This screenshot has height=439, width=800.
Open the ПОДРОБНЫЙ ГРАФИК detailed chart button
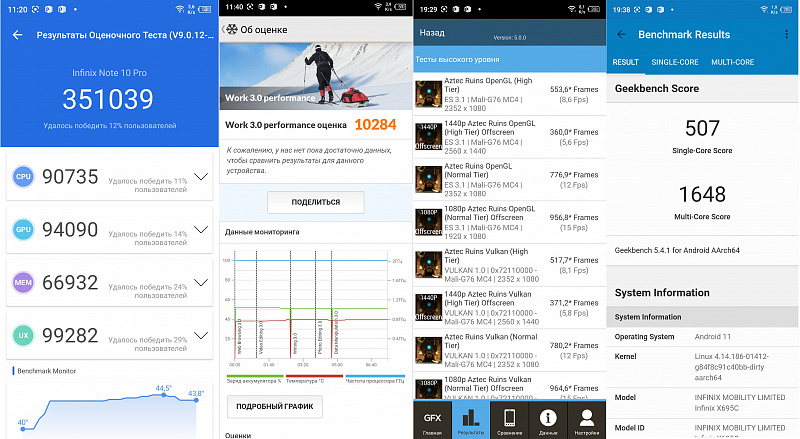(x=274, y=406)
